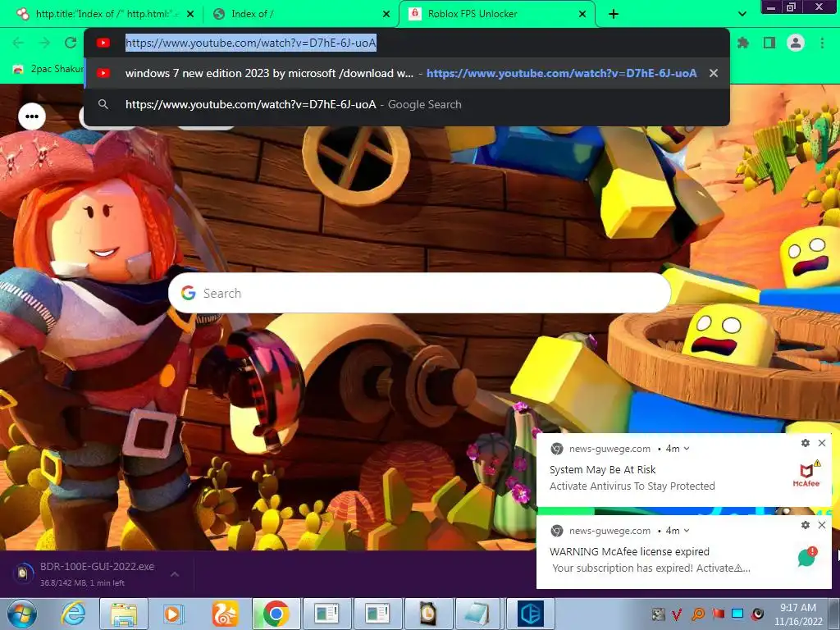Open settings of the System May Be At Risk notification
The height and width of the screenshot is (630, 840).
(806, 443)
